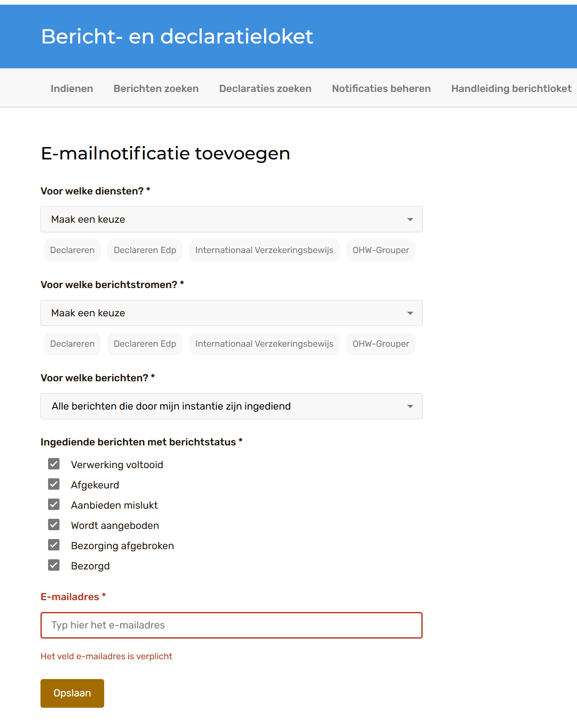
Task: Uncheck the 'Bezorgd' checkbox
Action: (x=54, y=565)
